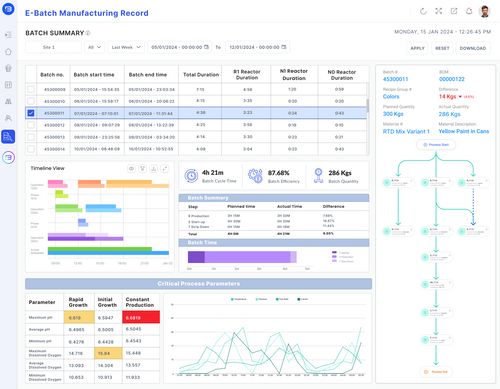The height and width of the screenshot is (389, 500).
Task: Sort by Total Duration column header
Action: pos(201,75)
